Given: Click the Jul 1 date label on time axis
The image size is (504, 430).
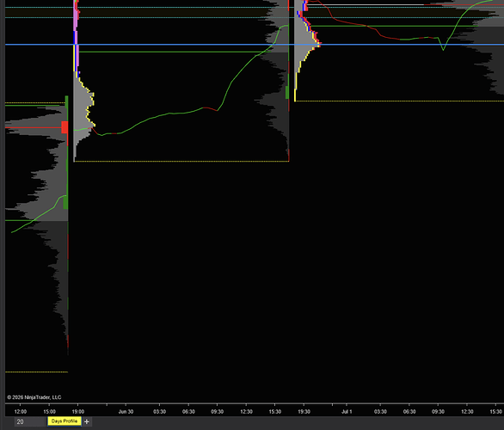Looking at the screenshot, I should tap(347, 411).
